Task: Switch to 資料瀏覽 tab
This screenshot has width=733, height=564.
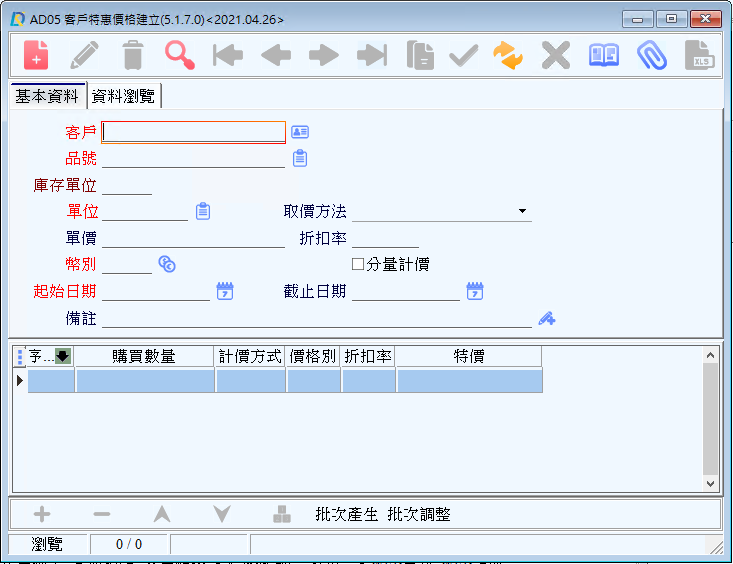Action: point(123,96)
